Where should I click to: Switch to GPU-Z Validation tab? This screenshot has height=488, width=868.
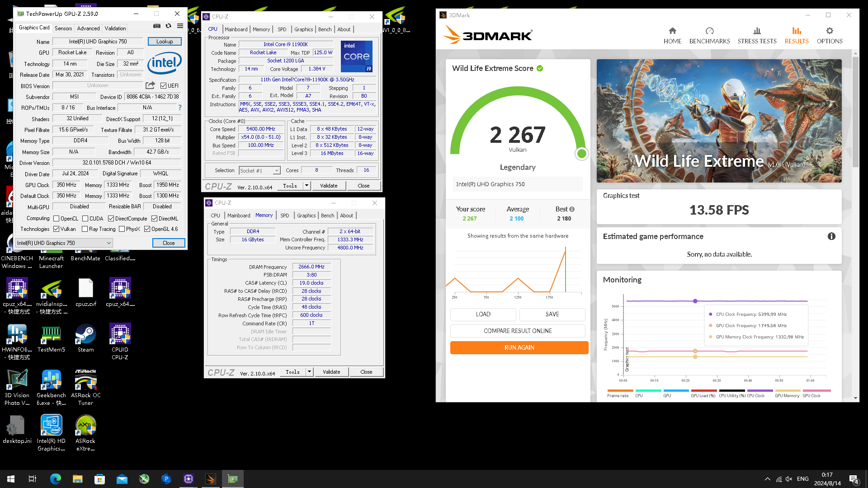point(115,28)
